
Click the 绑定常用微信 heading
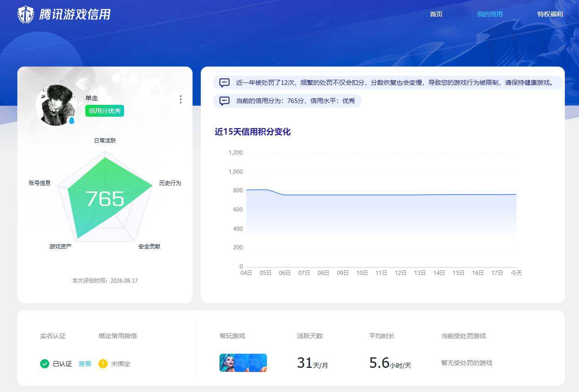click(x=118, y=336)
